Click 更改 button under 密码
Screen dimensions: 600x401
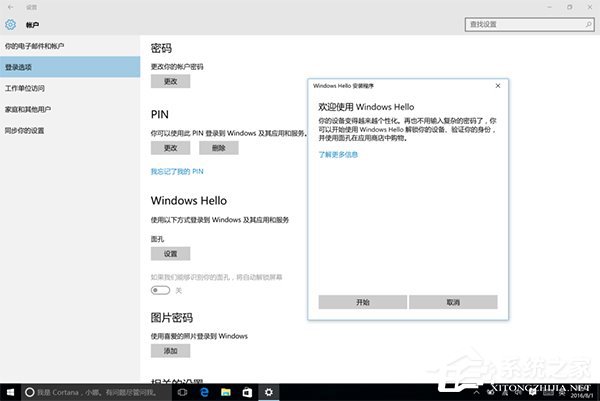click(170, 81)
